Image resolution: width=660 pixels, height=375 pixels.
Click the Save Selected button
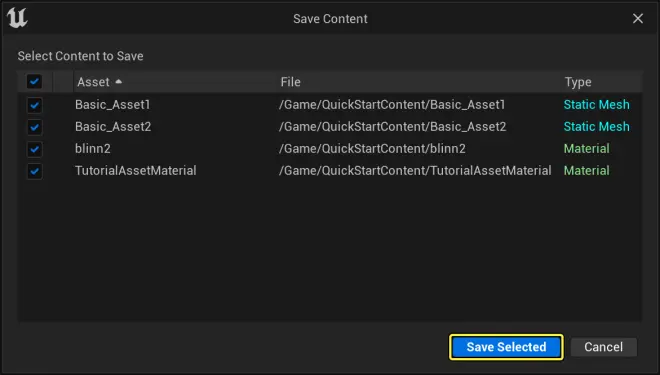[x=506, y=347]
